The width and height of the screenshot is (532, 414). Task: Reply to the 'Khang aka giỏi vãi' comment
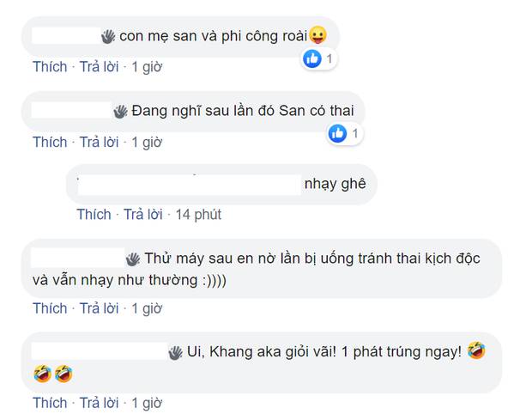pyautogui.click(x=100, y=402)
